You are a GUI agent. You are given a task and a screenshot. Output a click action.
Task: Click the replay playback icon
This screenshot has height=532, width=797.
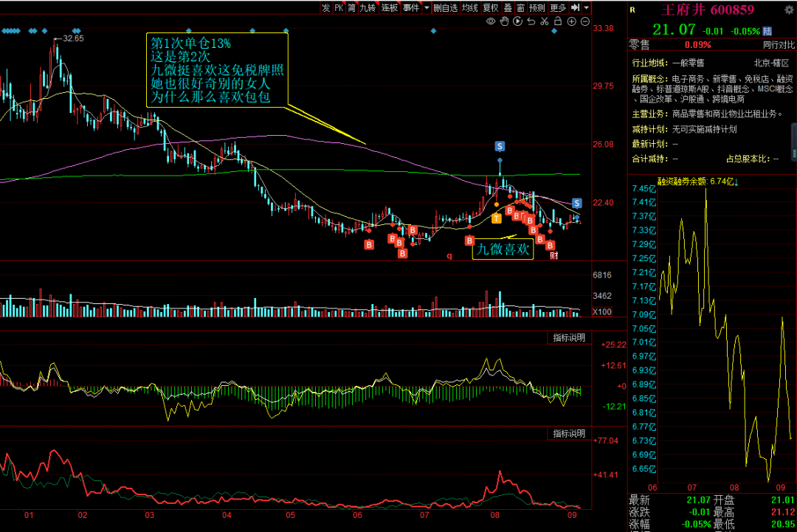(x=517, y=21)
